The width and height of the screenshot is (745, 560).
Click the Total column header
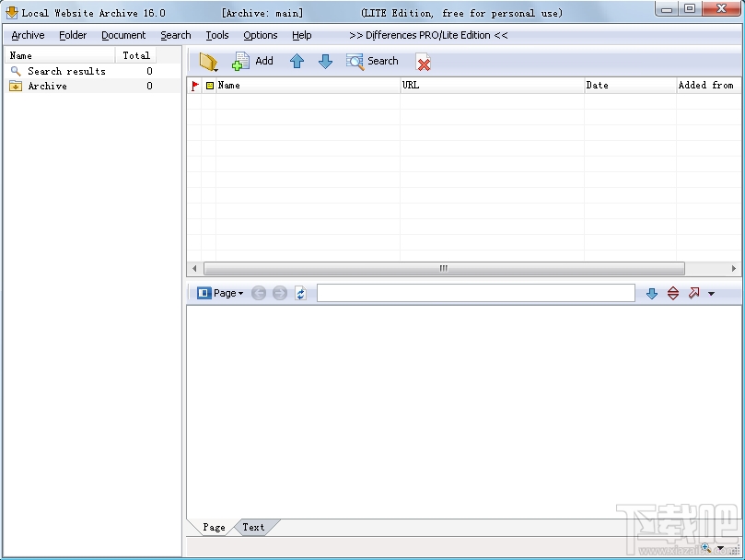(136, 55)
